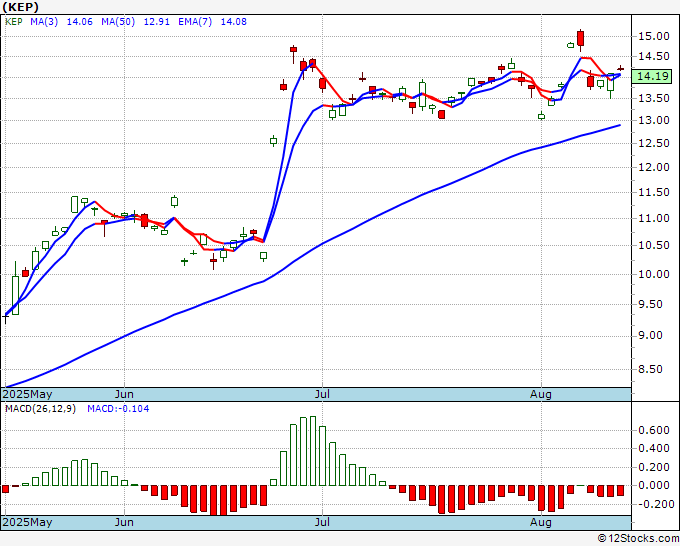
Task: Click the EMA(7) legend label
Action: [195, 22]
